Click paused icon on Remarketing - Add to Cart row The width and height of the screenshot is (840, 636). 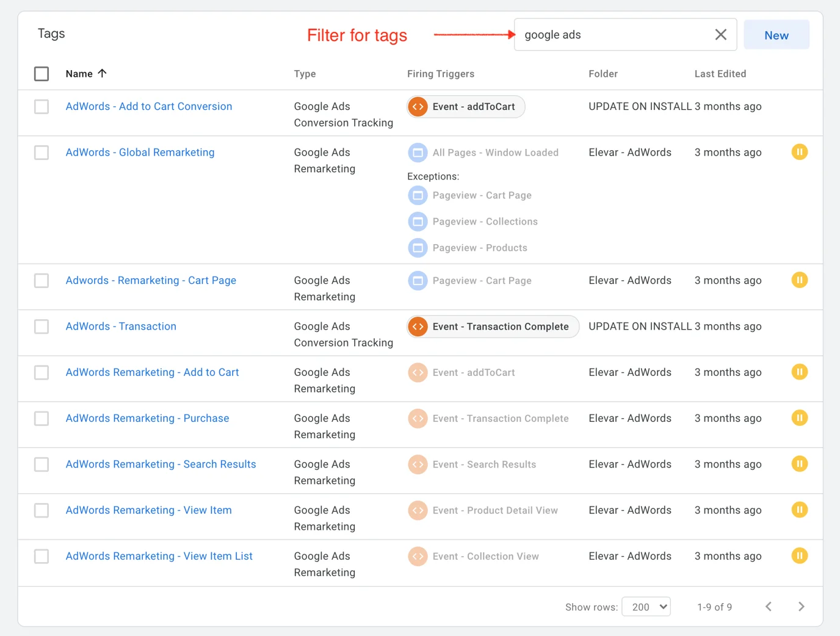pos(799,371)
